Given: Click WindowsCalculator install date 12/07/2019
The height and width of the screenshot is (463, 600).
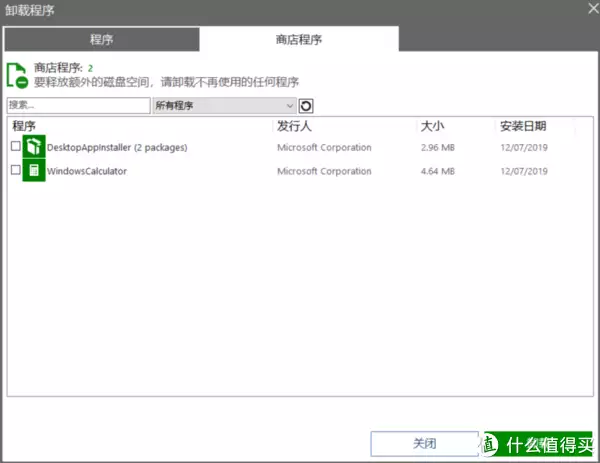Looking at the screenshot, I should pyautogui.click(x=524, y=171).
